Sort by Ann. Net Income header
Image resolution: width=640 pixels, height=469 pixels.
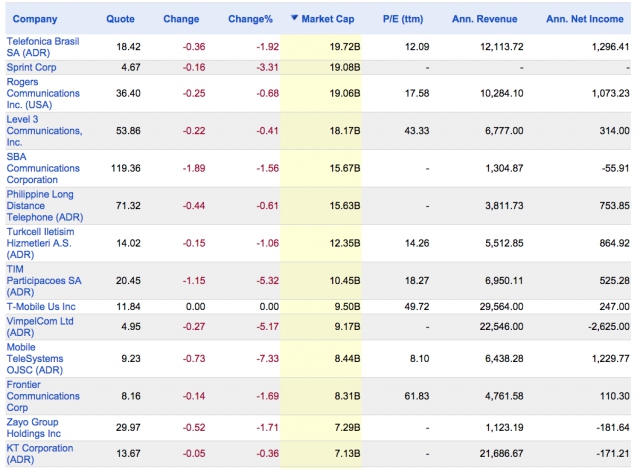(584, 19)
